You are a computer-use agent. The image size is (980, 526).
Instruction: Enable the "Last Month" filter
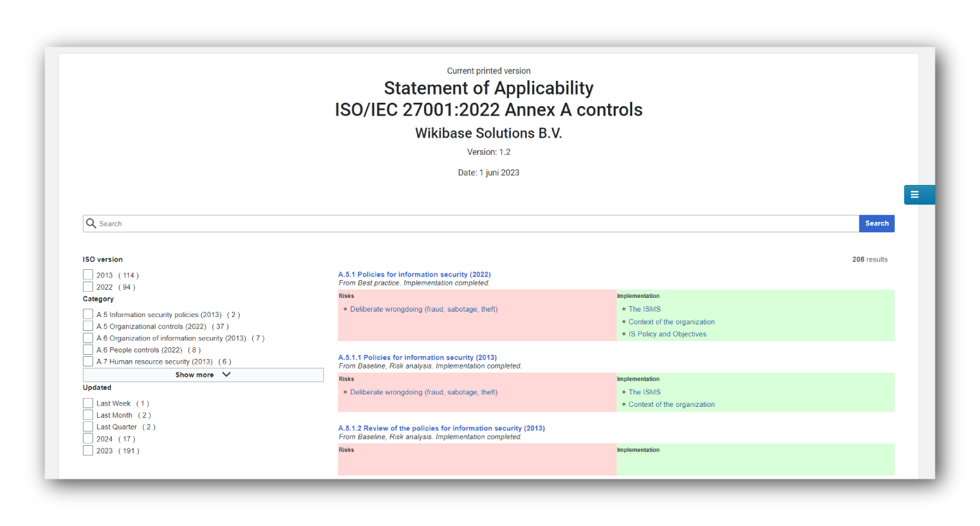click(x=88, y=414)
